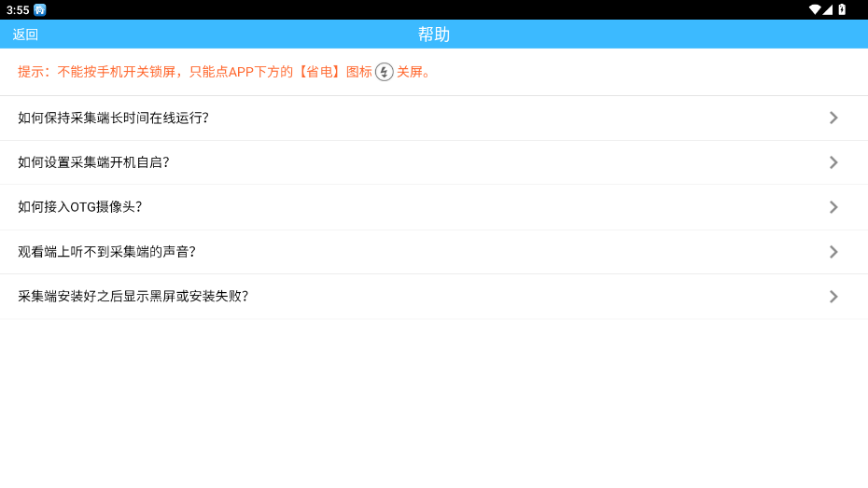Expand chevron for 如何接入OTG摄像头
The width and height of the screenshot is (868, 488).
833,207
